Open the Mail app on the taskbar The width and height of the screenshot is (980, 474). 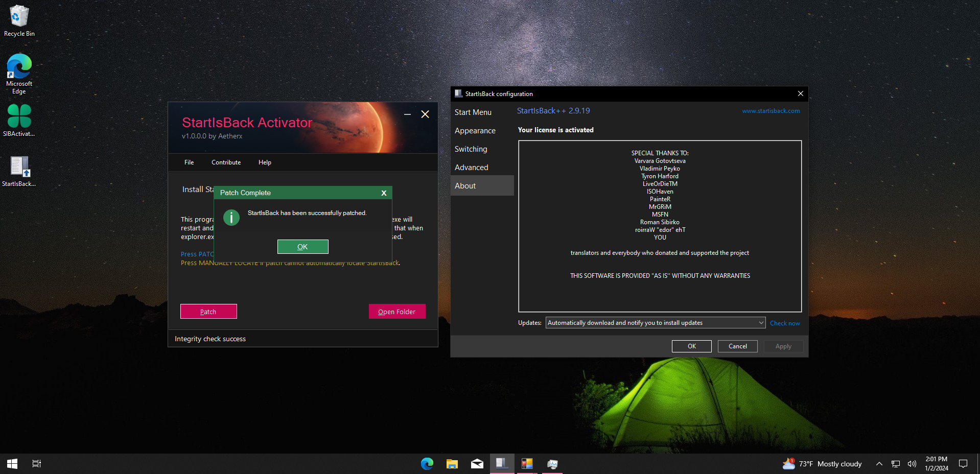[x=477, y=464]
